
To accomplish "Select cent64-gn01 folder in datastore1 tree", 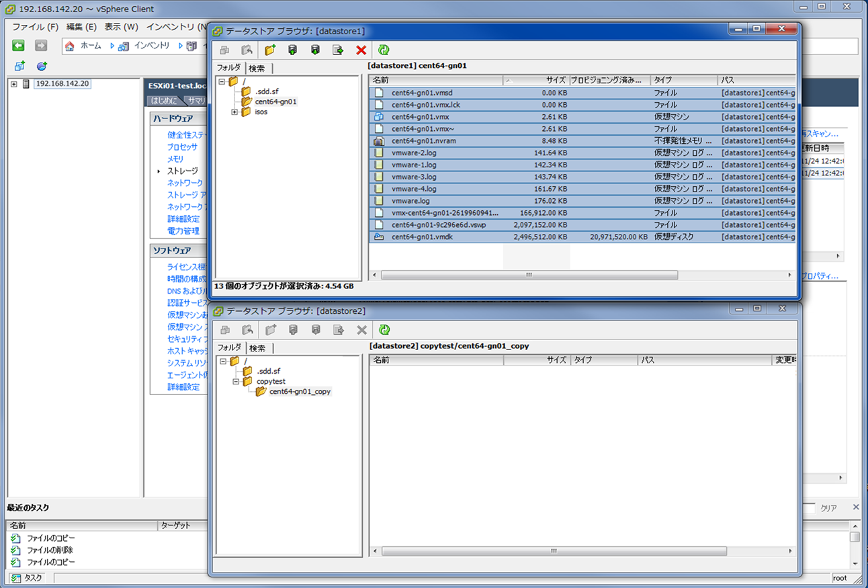I will [275, 101].
